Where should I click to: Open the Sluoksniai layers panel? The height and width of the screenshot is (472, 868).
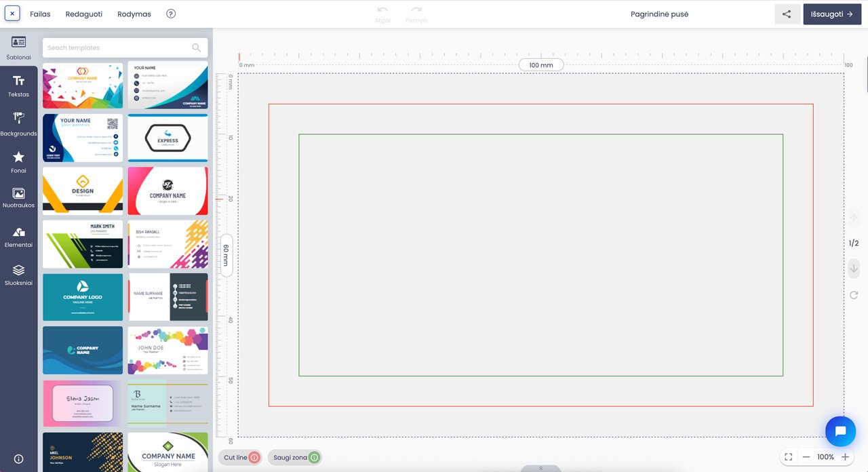pos(19,275)
